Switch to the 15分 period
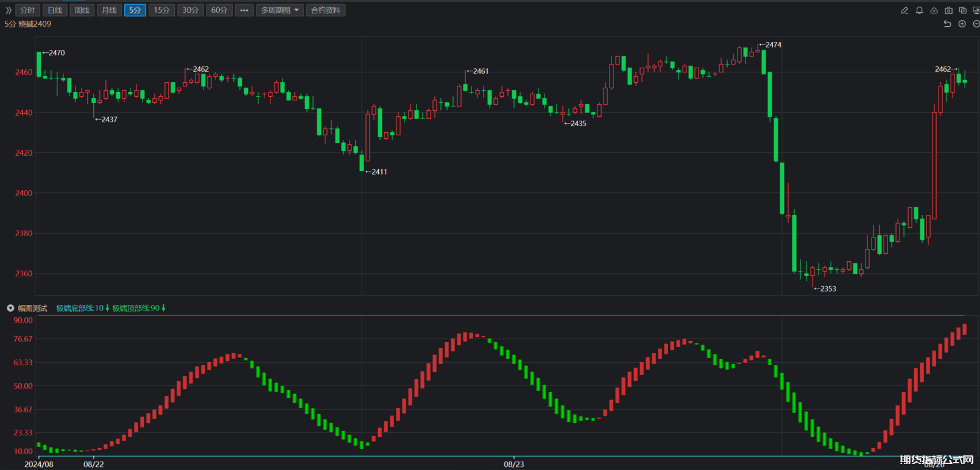 coord(161,10)
